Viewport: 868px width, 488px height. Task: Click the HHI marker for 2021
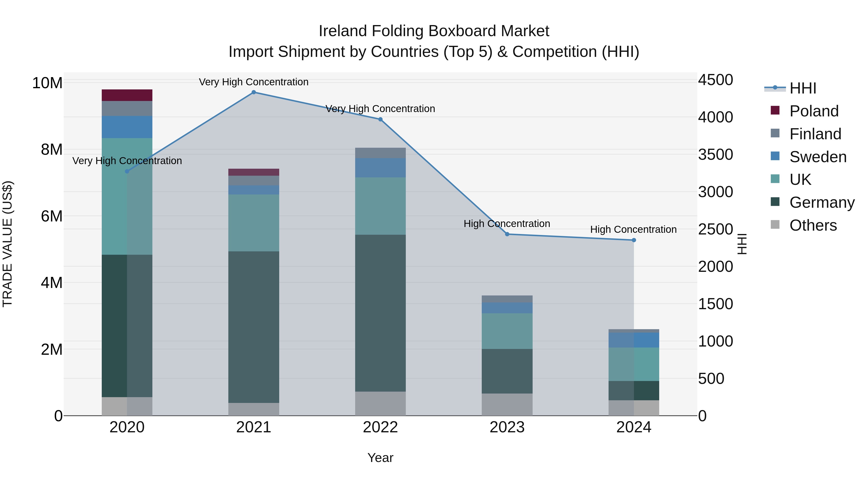(254, 92)
